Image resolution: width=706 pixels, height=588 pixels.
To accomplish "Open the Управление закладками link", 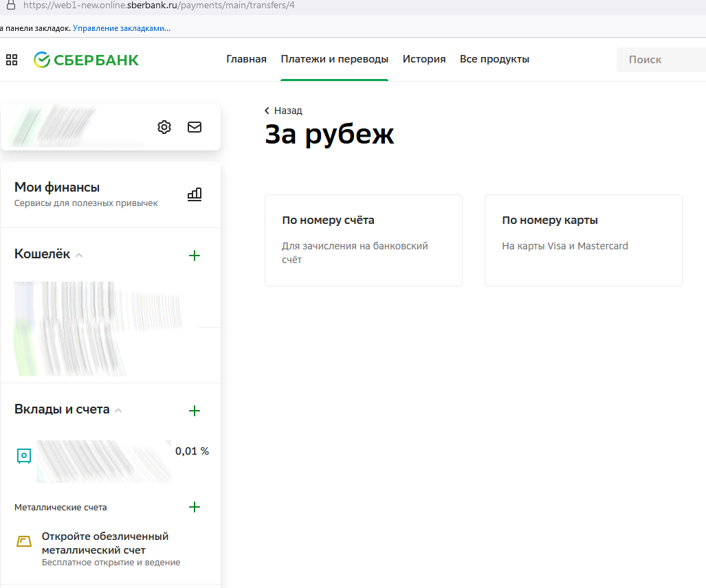I will point(122,28).
